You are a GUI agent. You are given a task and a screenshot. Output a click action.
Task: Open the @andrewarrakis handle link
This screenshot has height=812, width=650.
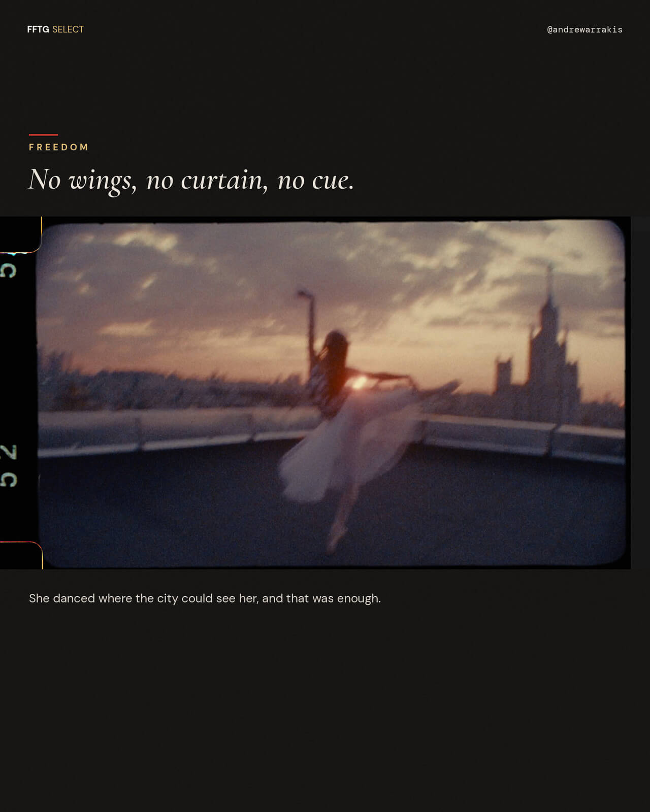click(584, 29)
